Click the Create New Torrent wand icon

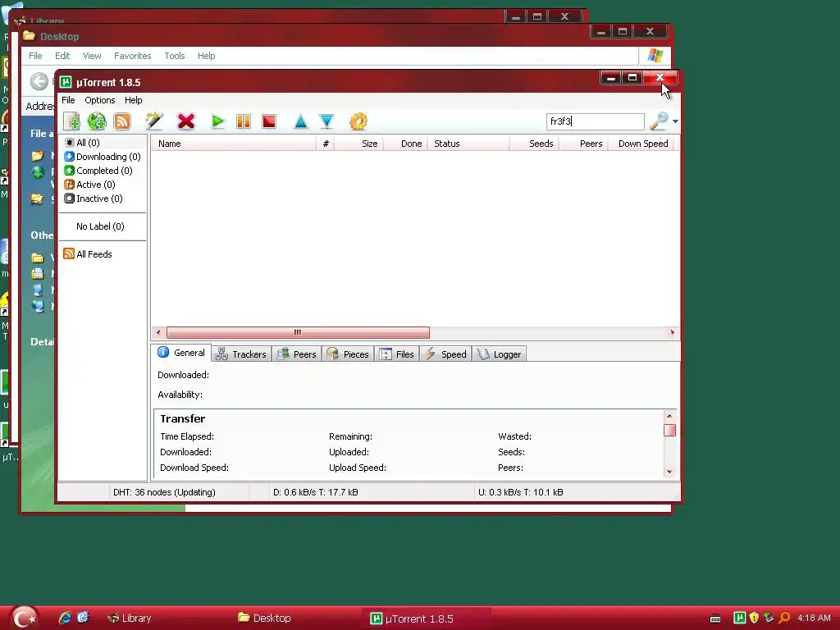pos(154,121)
